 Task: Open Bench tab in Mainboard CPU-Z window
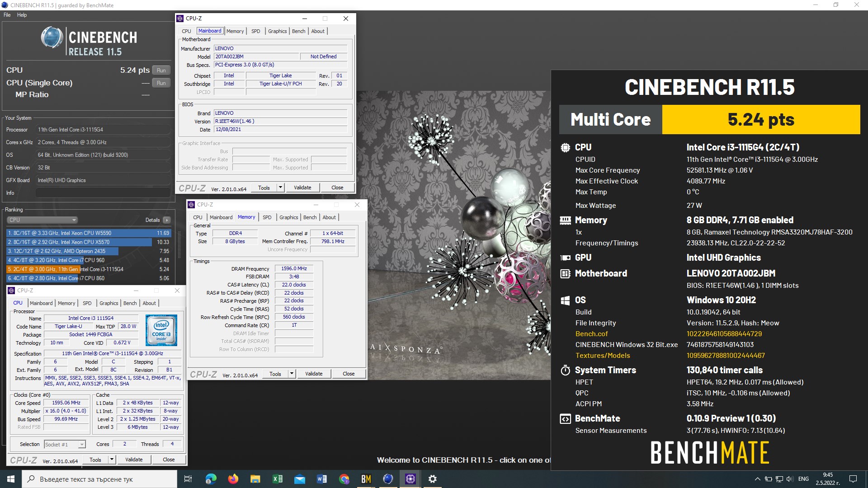[299, 31]
